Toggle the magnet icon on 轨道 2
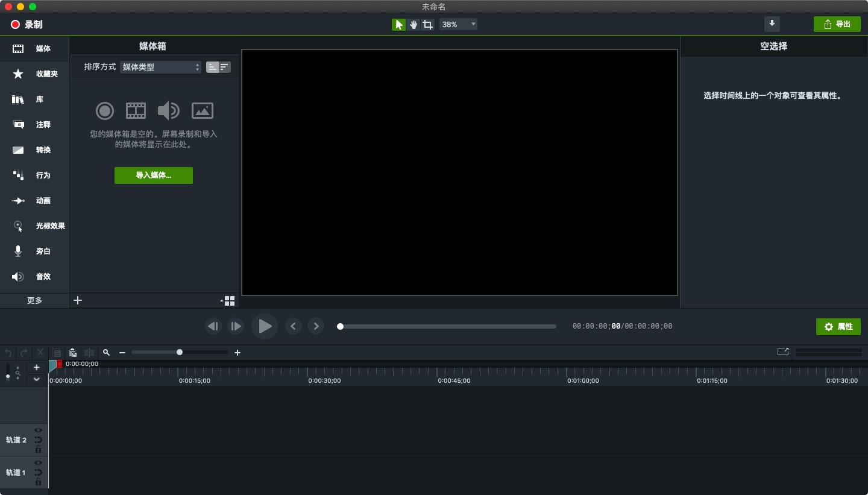868x495 pixels. (x=38, y=440)
